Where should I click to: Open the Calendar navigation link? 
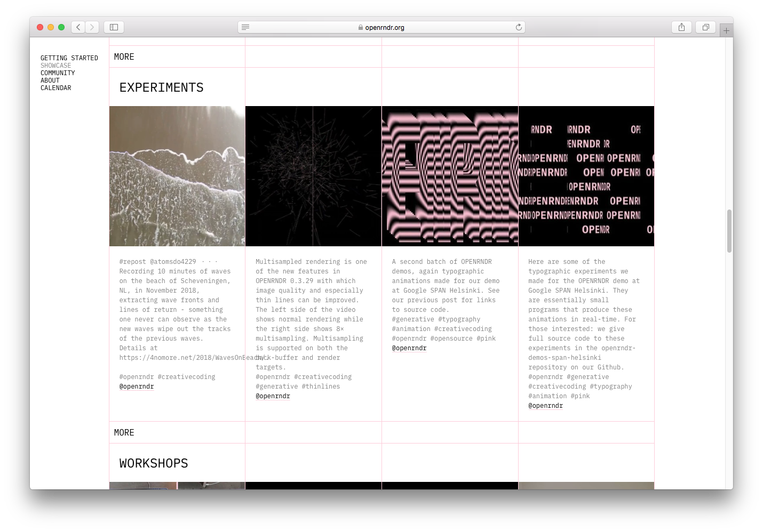click(x=55, y=88)
